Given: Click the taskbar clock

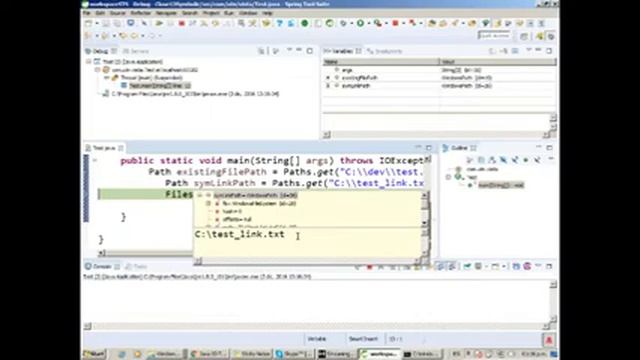Looking at the screenshot, I should [535, 354].
